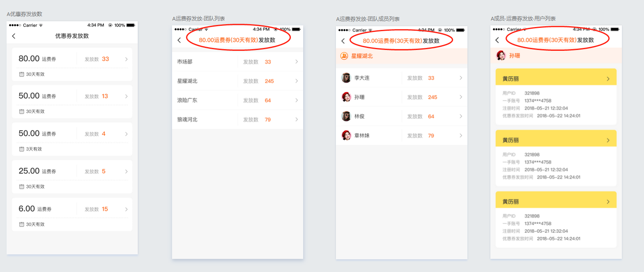Image resolution: width=644 pixels, height=272 pixels.
Task: Expand 市场部 team row chevron
Action: pos(297,62)
